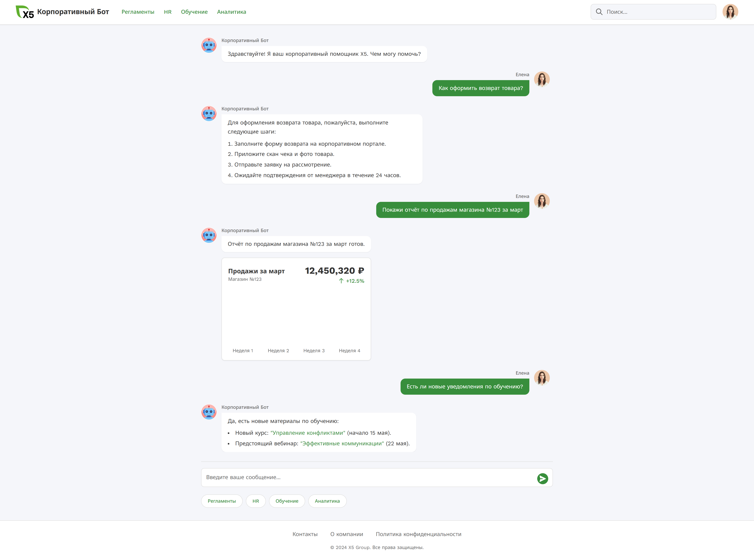The image size is (754, 560).
Task: Go to HR in the top navigation
Action: point(167,12)
